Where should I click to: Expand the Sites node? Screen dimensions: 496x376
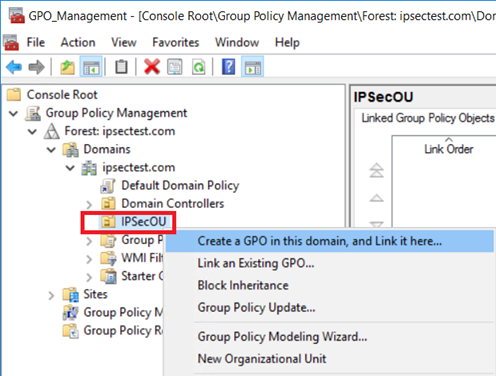pyautogui.click(x=51, y=295)
